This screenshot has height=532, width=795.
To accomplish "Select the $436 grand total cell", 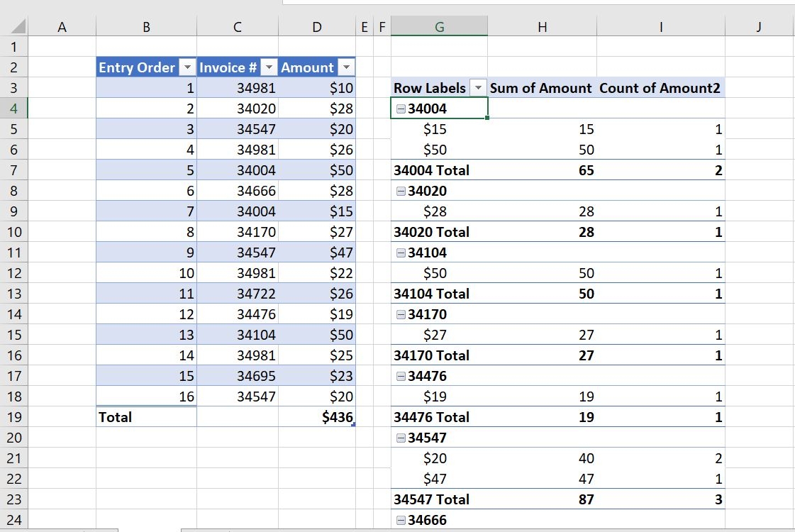I will coord(316,417).
